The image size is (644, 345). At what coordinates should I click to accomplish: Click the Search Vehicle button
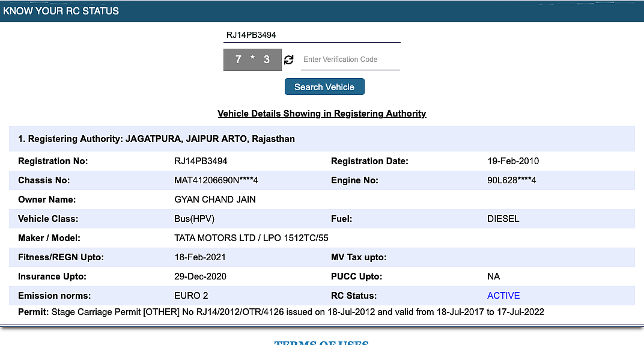pyautogui.click(x=324, y=87)
